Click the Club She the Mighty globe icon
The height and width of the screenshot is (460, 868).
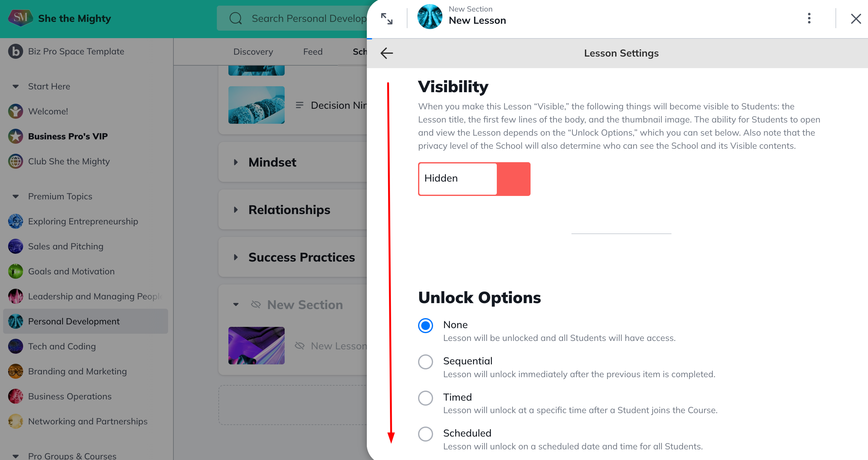pyautogui.click(x=16, y=162)
